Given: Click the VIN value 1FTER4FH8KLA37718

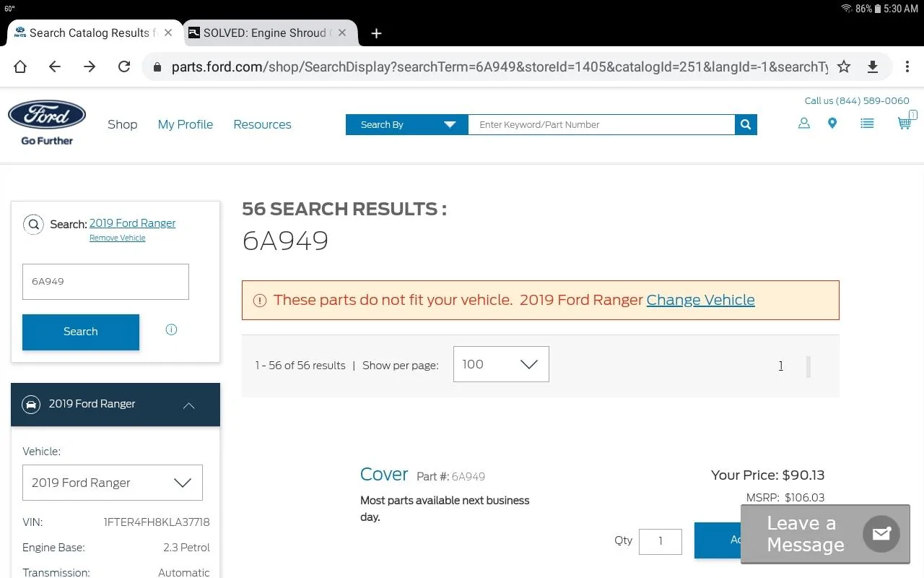Looking at the screenshot, I should (157, 522).
